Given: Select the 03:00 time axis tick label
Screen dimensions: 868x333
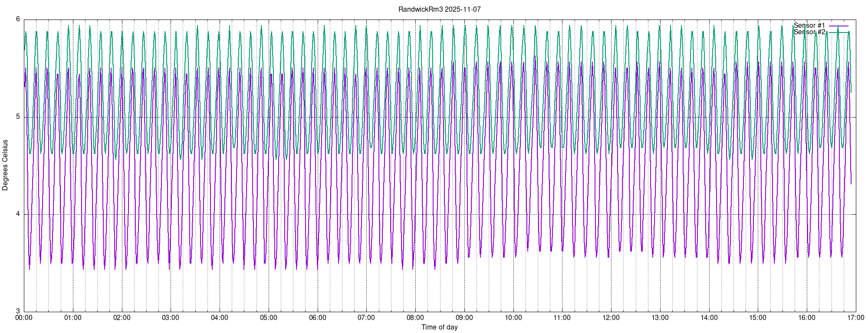Looking at the screenshot, I should [x=171, y=318].
